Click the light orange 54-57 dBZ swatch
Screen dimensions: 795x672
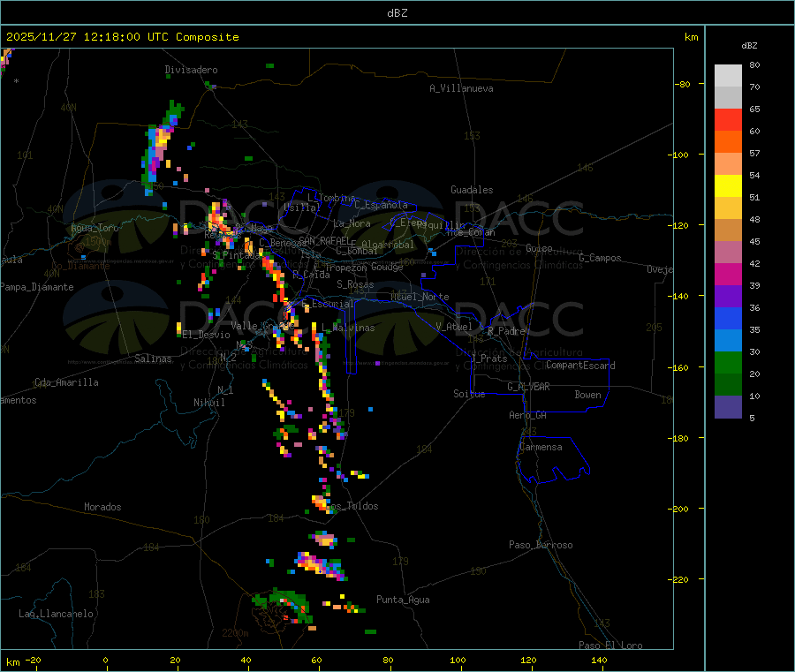[728, 163]
